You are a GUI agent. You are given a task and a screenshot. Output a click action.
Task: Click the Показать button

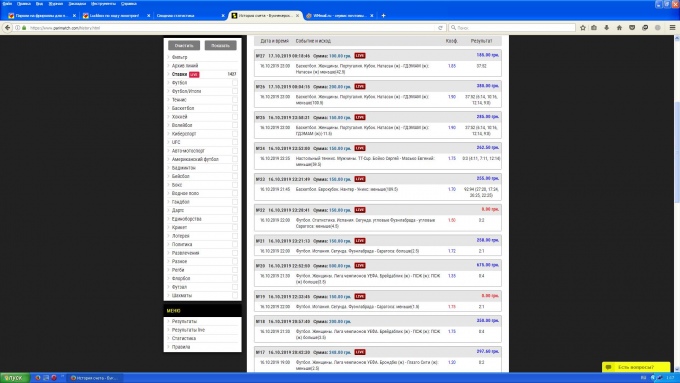point(220,46)
